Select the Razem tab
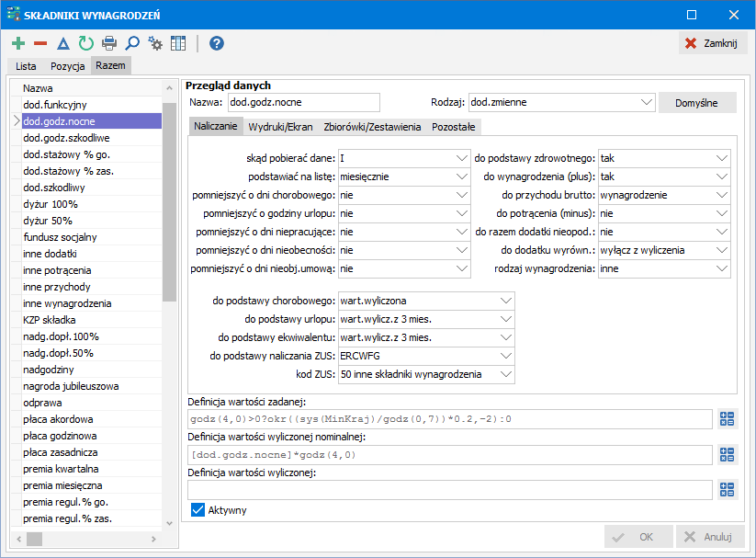 coord(110,65)
